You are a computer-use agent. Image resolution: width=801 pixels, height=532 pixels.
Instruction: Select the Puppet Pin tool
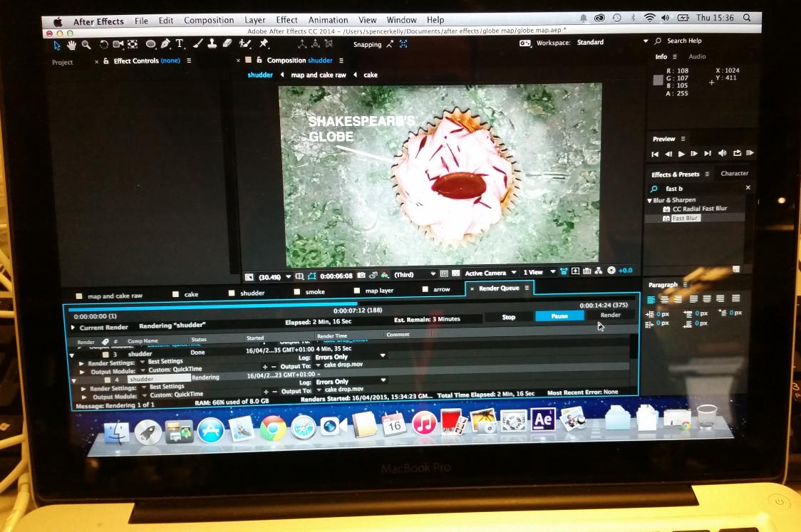click(264, 44)
